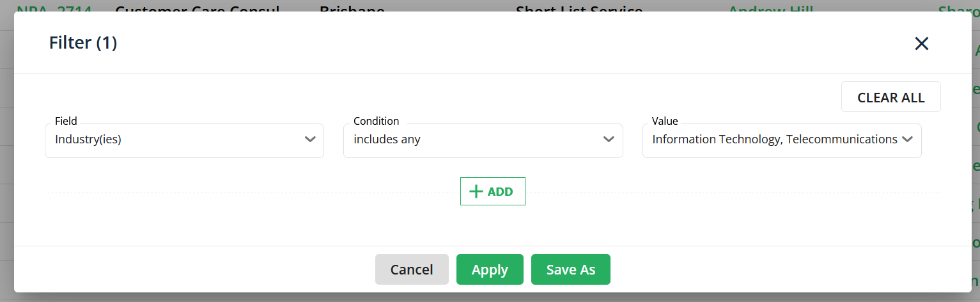
Task: Expand the Value dropdown chevron
Action: pyautogui.click(x=907, y=139)
